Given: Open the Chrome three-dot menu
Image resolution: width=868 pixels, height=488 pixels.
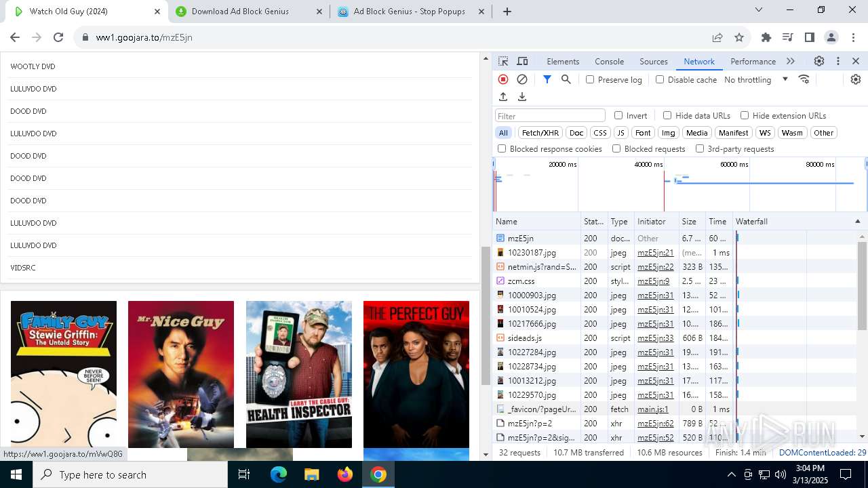Looking at the screenshot, I should 852,37.
